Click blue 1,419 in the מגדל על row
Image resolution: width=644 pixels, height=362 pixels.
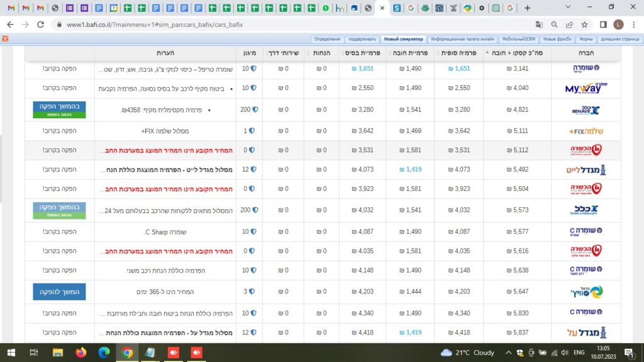[x=410, y=332]
